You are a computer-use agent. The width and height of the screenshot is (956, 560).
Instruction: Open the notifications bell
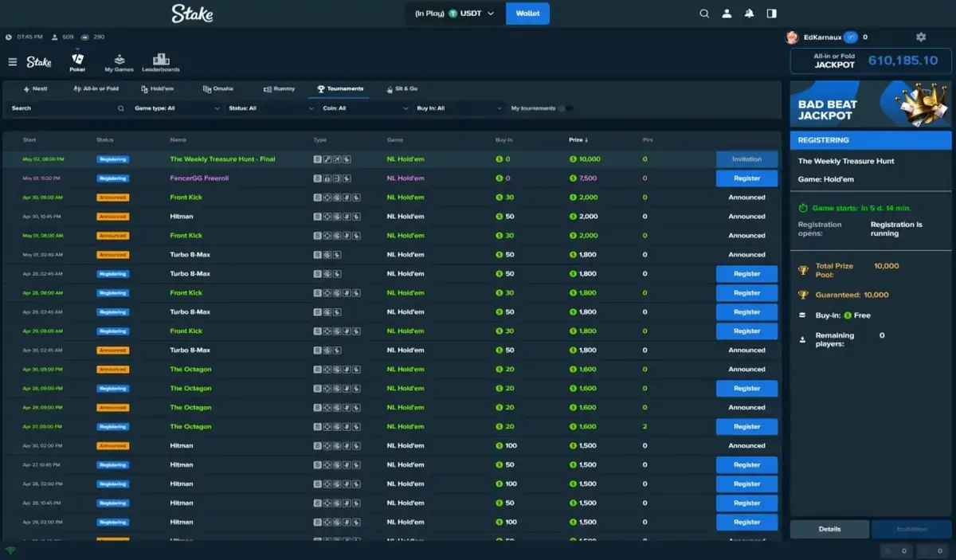749,14
